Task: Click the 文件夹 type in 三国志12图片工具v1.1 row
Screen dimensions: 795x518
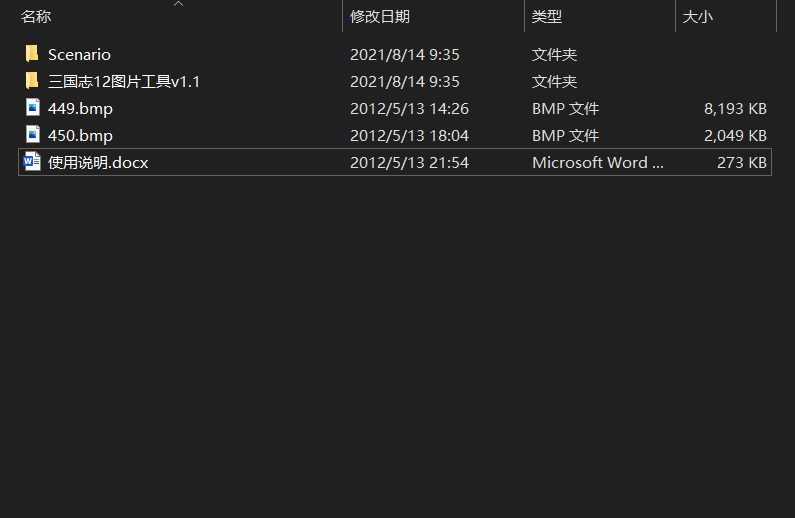Action: [x=554, y=81]
